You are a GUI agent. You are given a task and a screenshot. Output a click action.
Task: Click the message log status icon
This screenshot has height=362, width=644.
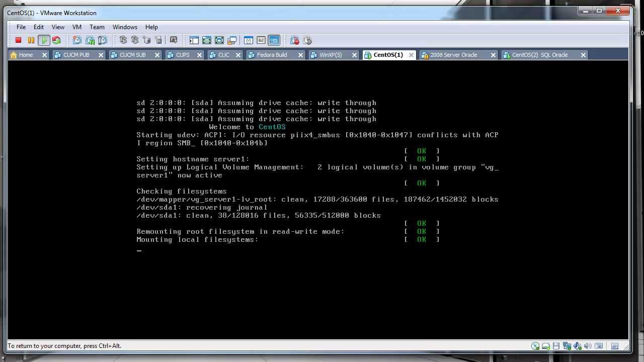pos(615,346)
